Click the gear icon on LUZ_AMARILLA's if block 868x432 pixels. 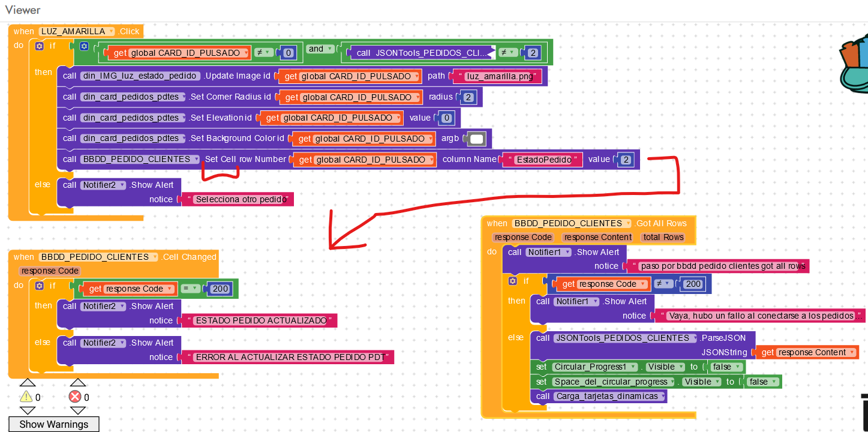tap(39, 46)
